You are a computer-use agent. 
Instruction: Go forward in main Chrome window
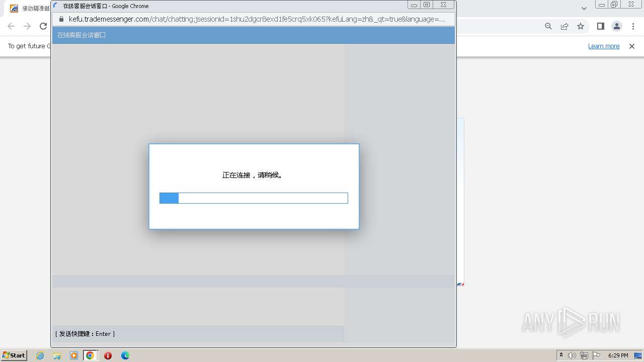[x=27, y=26]
